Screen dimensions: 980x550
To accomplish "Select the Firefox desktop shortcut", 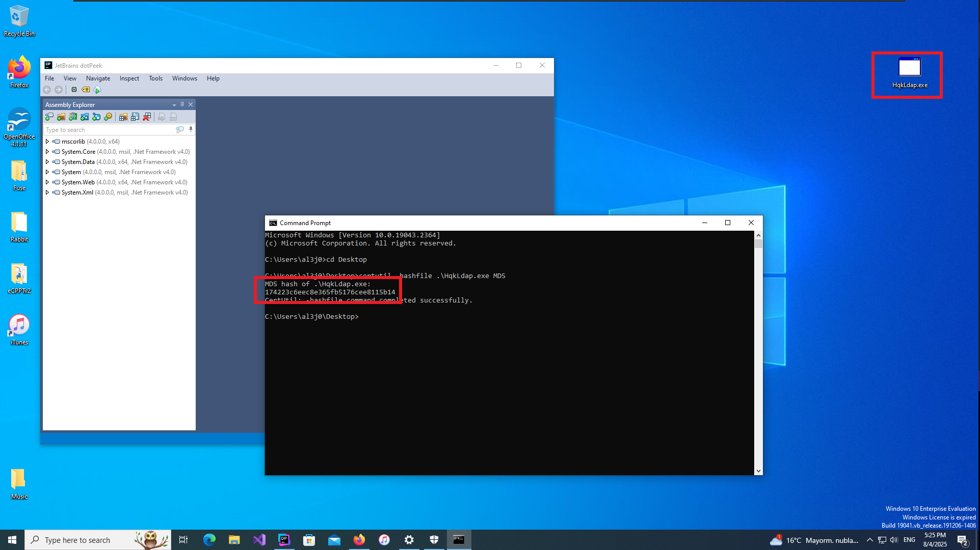I will pos(19,72).
